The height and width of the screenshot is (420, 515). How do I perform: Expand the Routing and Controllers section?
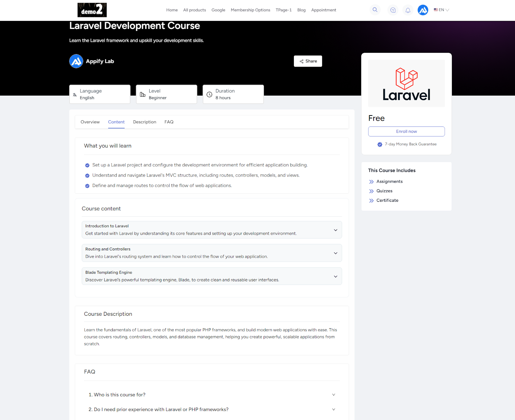212,253
